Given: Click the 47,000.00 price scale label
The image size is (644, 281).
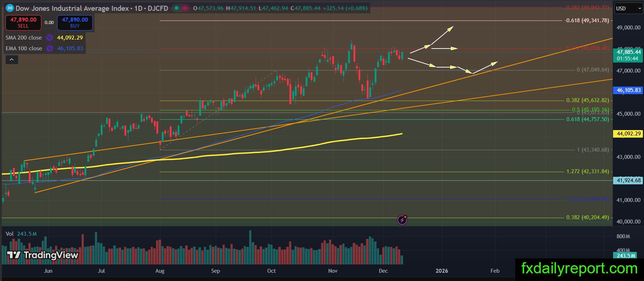Looking at the screenshot, I should click(x=628, y=71).
